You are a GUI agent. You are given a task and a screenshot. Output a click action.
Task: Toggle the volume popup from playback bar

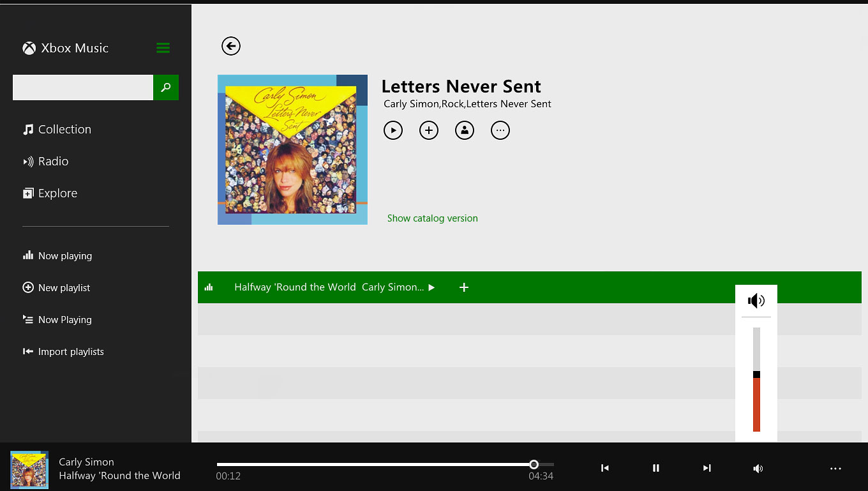pyautogui.click(x=758, y=469)
